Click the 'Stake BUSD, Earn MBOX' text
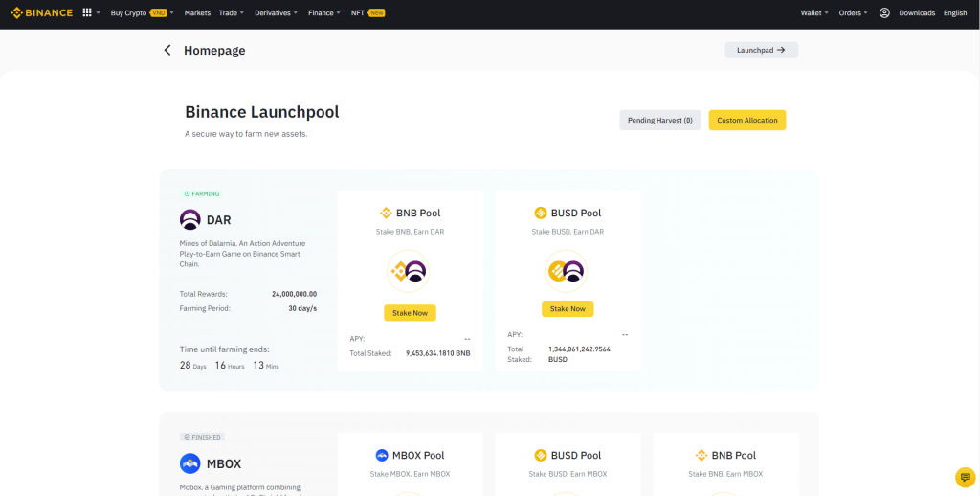This screenshot has width=980, height=496. 568,474
